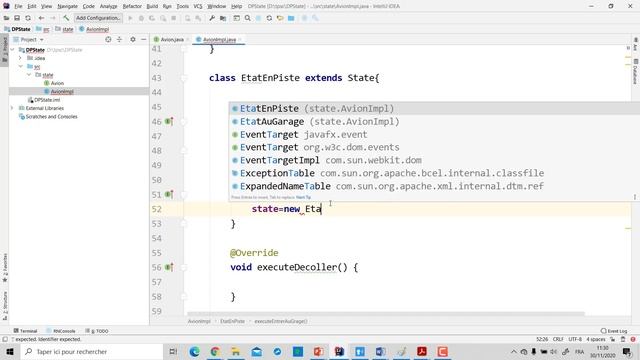The image size is (640, 360).
Task: Open the TODO tool window
Action: 97,331
